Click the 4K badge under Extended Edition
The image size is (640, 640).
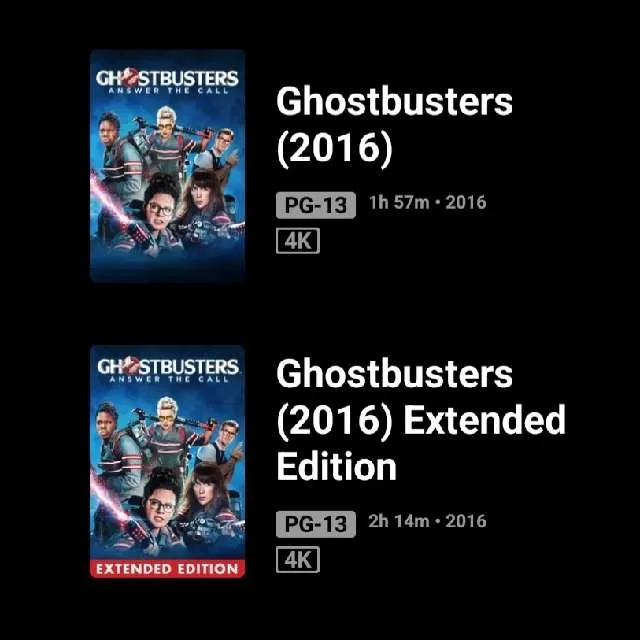(298, 559)
